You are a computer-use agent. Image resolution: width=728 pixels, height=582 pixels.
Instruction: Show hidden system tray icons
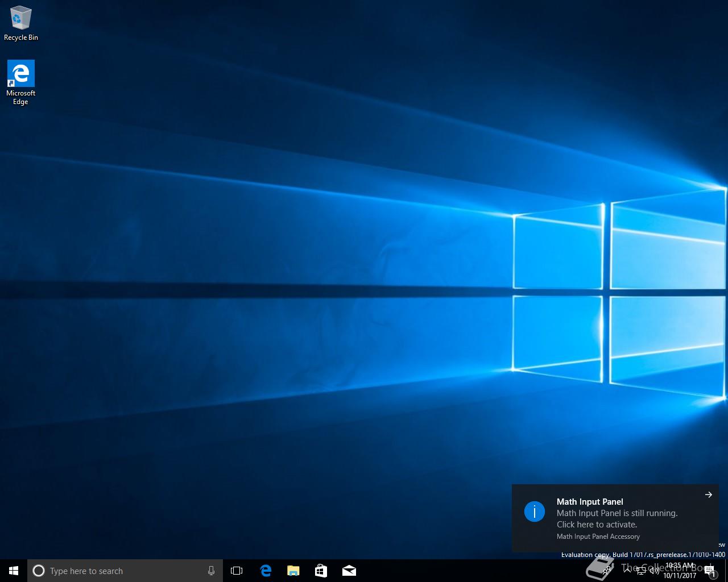627,571
